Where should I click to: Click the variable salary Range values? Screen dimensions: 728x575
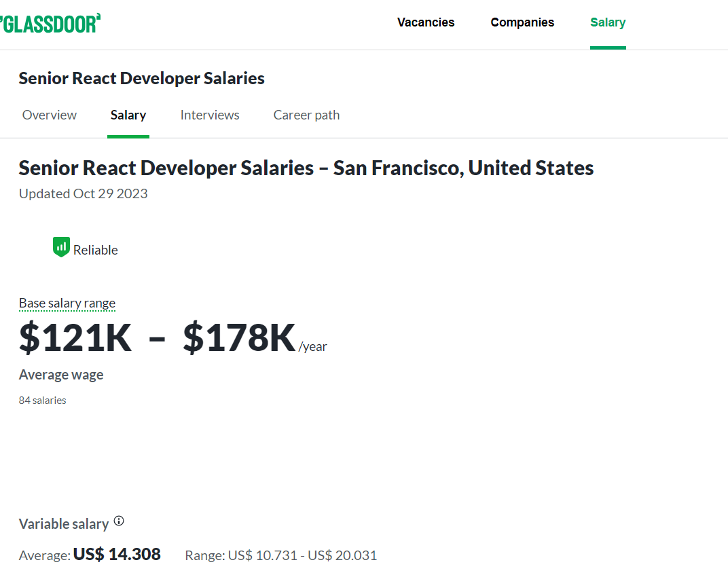[280, 555]
